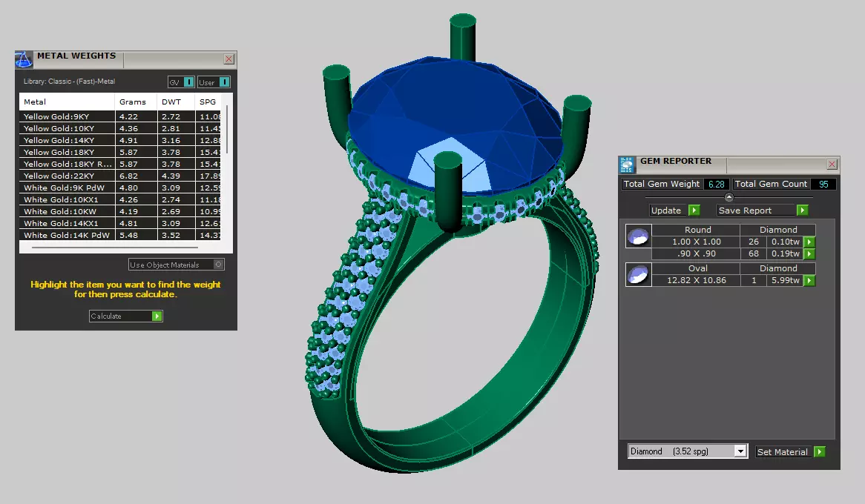Close the Metal Weights panel
This screenshot has height=504, width=865.
[229, 59]
